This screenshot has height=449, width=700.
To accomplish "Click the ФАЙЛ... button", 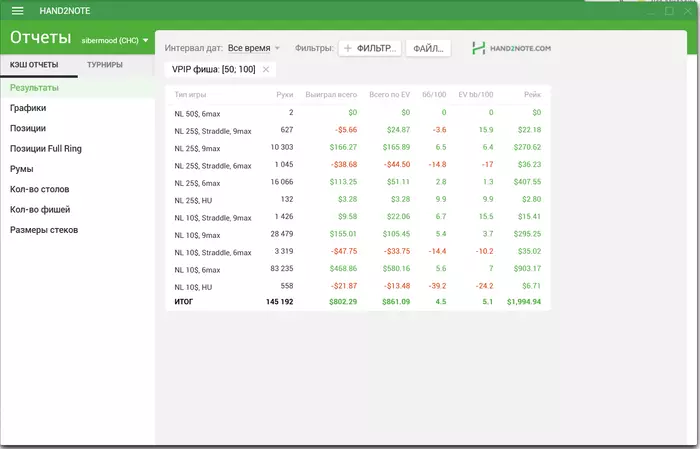I will coord(428,48).
